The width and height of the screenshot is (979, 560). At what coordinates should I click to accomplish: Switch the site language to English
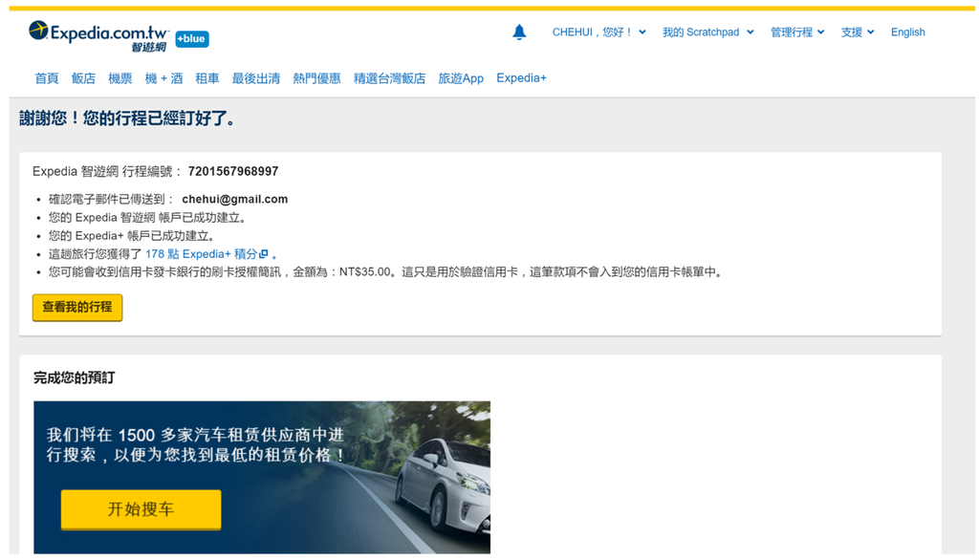click(907, 32)
